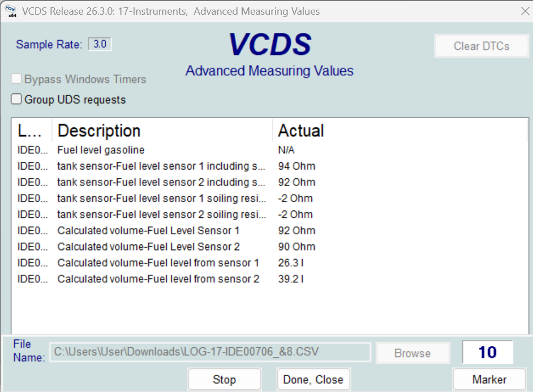Click the Description column header
This screenshot has height=392, width=533.
(x=162, y=131)
